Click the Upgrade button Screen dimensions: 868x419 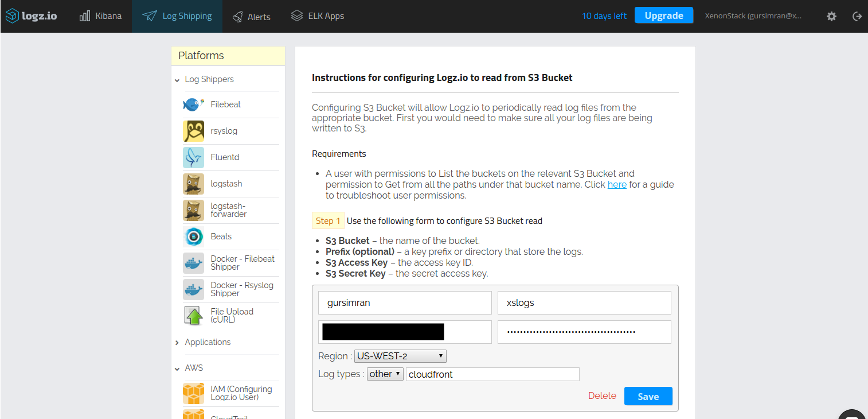click(x=664, y=15)
